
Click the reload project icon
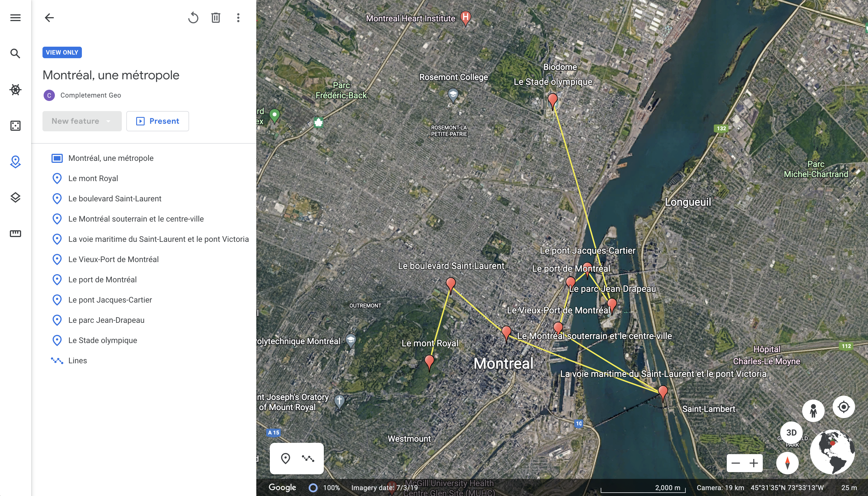(193, 18)
